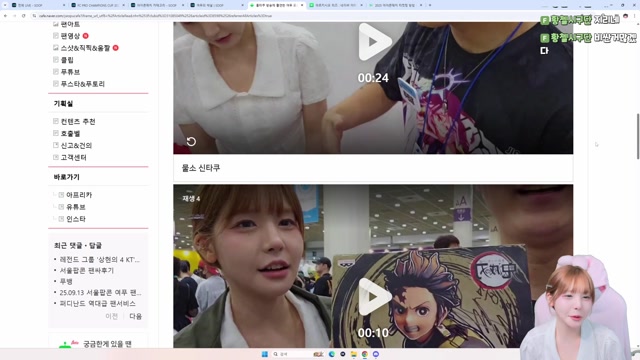Viewport: 640px width, 360px height.
Task: Follow the 인스타 shortcut link
Action: click(76, 219)
